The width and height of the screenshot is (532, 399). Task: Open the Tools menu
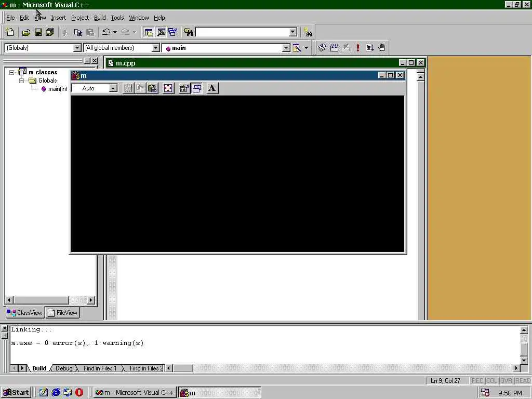[117, 18]
